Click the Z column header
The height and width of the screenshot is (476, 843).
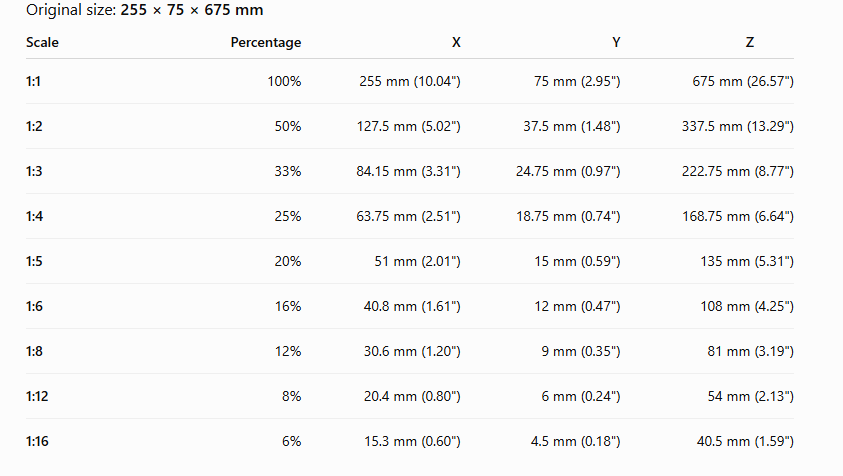coord(749,42)
